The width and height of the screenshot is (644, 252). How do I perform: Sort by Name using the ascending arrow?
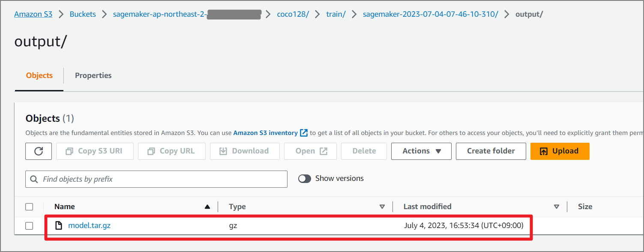pyautogui.click(x=207, y=207)
